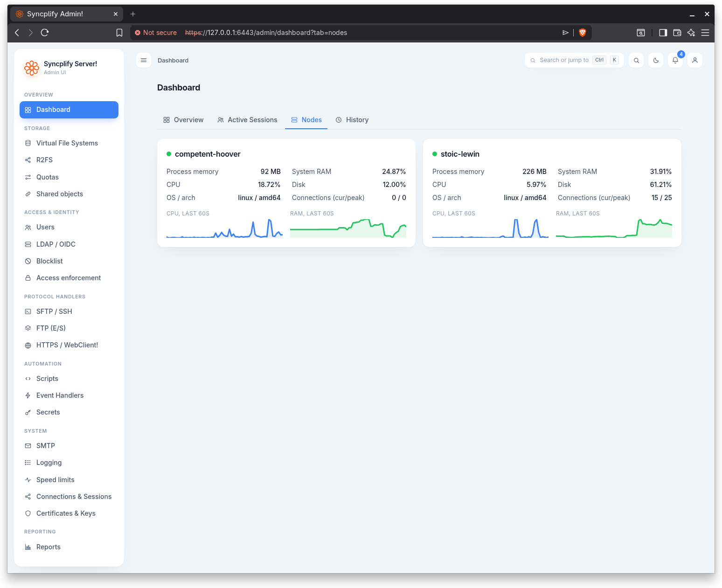Open Shared objects page

(x=69, y=194)
